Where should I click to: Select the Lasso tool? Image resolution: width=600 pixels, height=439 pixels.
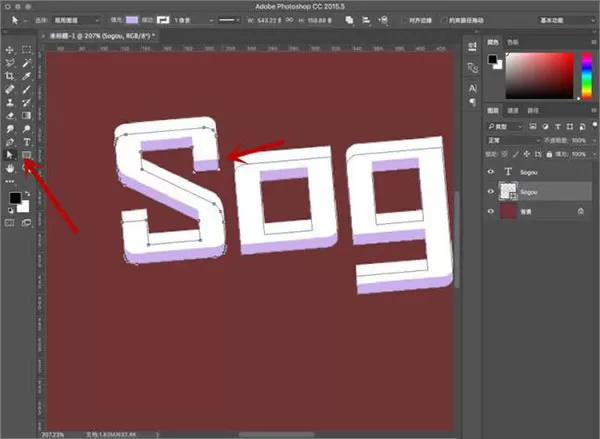tap(10, 63)
